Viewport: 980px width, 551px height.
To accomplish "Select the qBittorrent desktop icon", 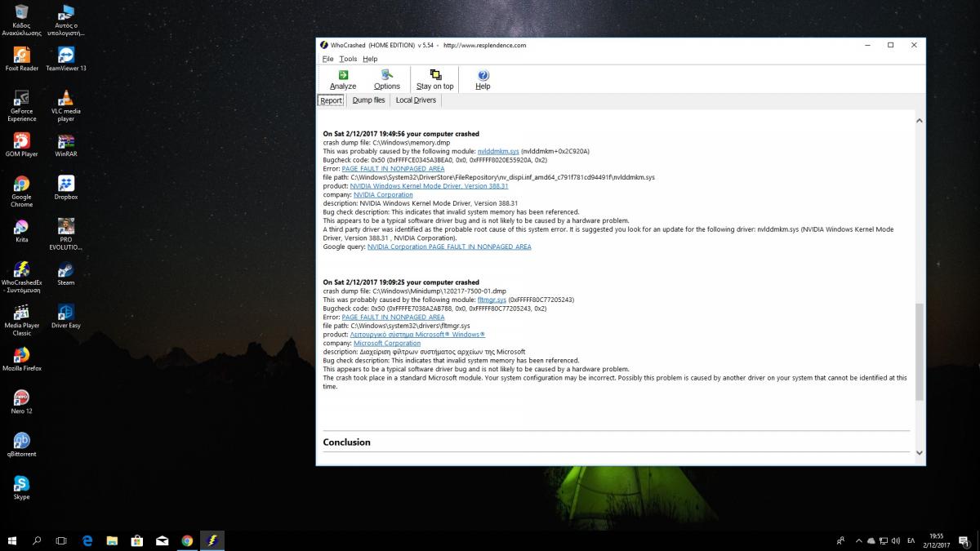I will point(22,444).
